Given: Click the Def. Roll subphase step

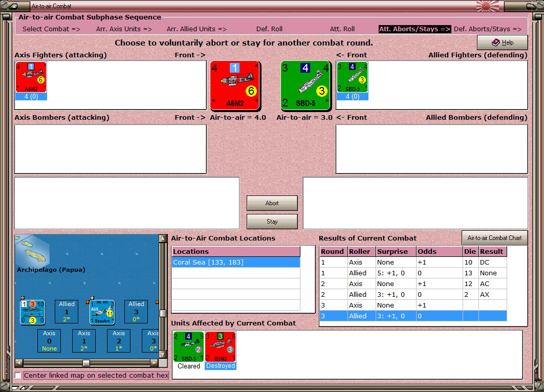Looking at the screenshot, I should click(x=269, y=29).
